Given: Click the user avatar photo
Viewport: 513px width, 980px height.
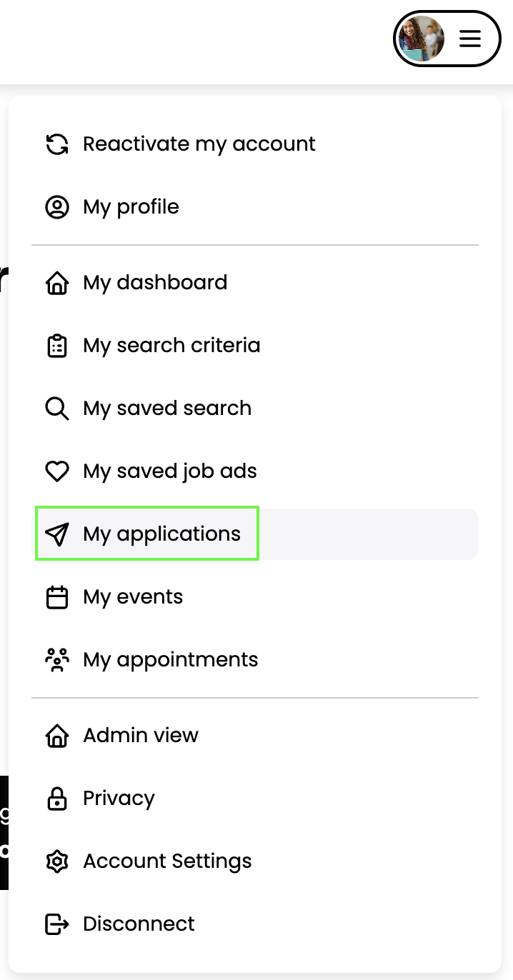Looking at the screenshot, I should pyautogui.click(x=422, y=39).
